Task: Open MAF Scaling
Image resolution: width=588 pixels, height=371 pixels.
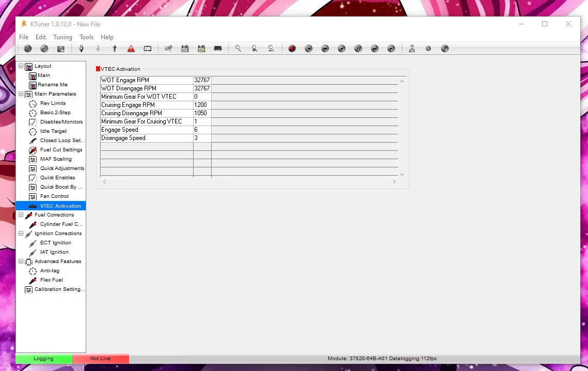Action: (56, 159)
